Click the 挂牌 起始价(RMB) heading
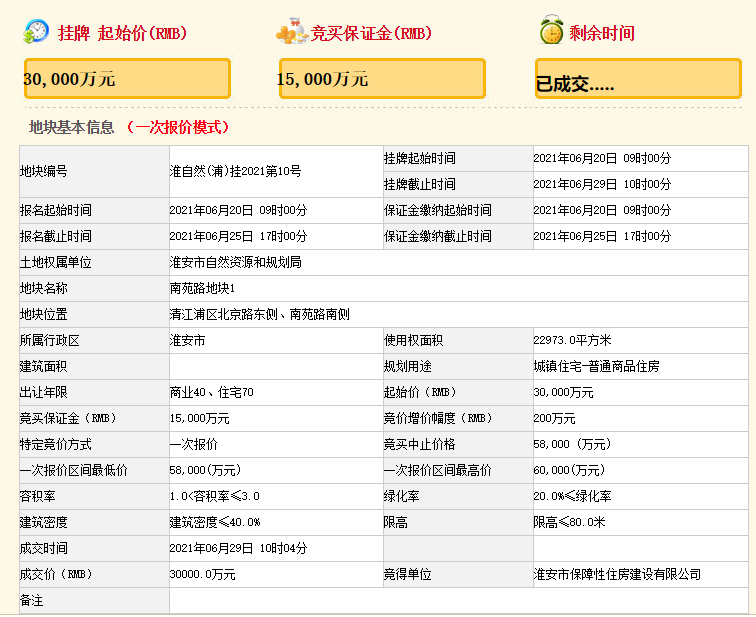This screenshot has width=756, height=617. point(122,33)
